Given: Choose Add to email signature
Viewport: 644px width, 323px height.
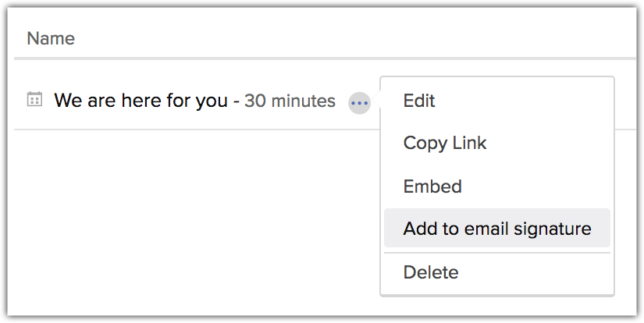Looking at the screenshot, I should coord(497,229).
